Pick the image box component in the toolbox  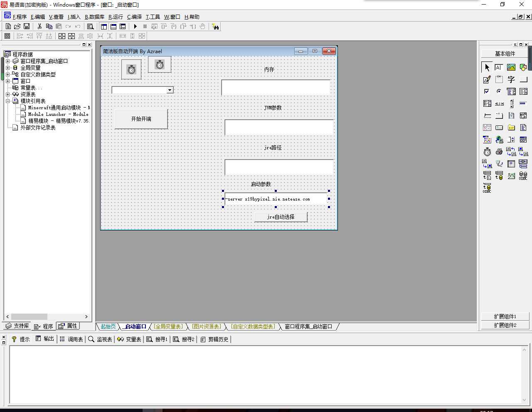(511, 67)
